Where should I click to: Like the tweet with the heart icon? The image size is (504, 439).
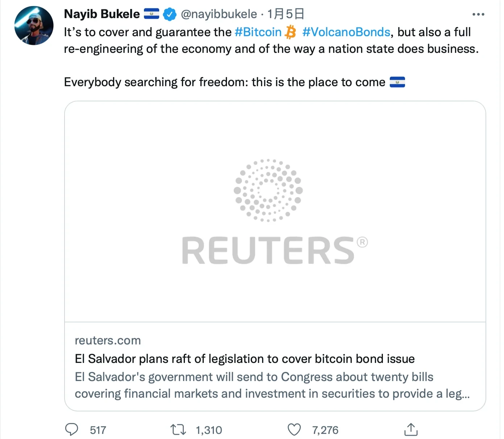click(x=294, y=430)
